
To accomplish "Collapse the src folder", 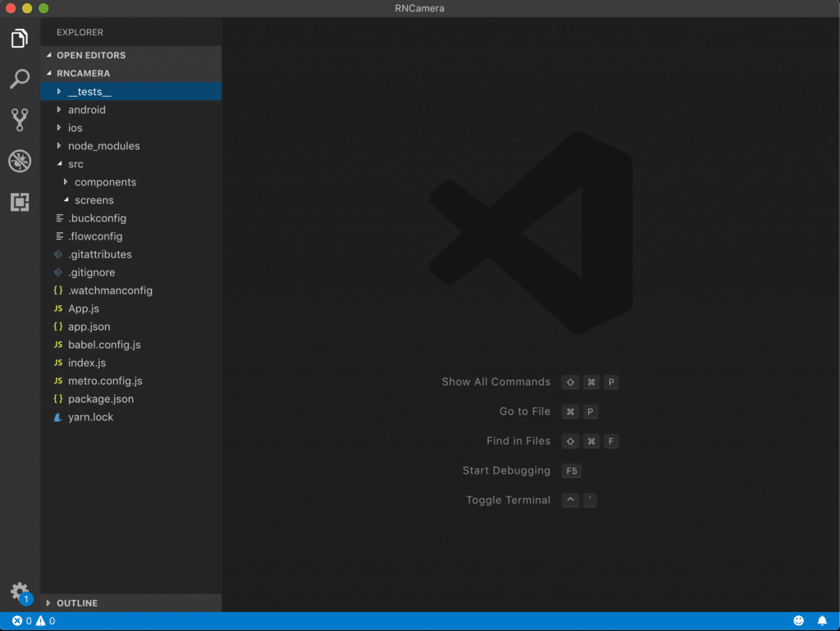I will tap(75, 164).
